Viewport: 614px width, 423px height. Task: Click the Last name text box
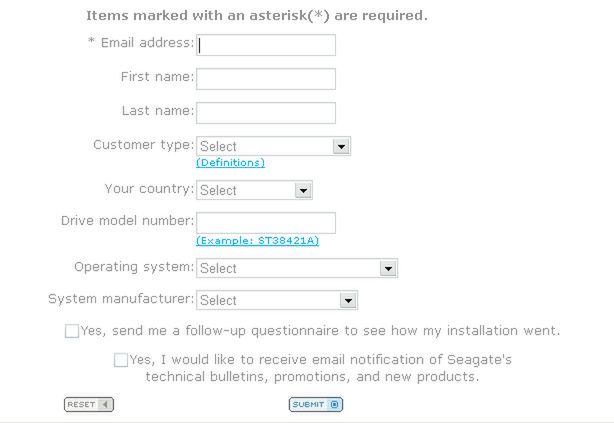[266, 112]
